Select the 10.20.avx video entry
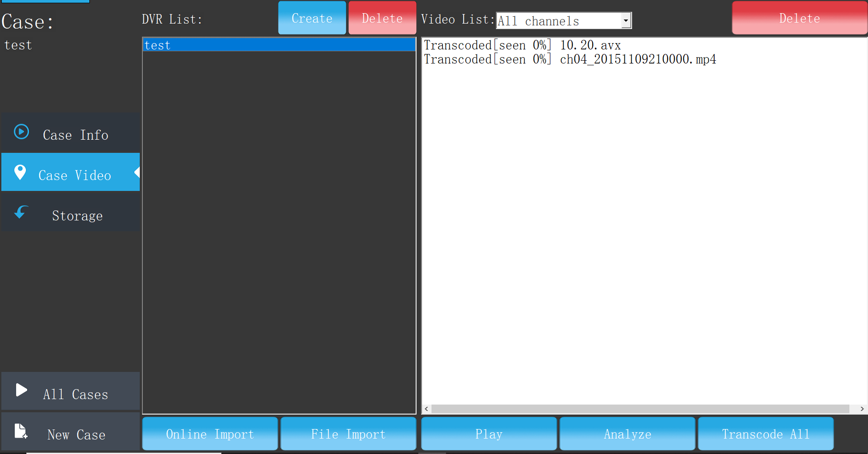The image size is (868, 454). point(522,45)
